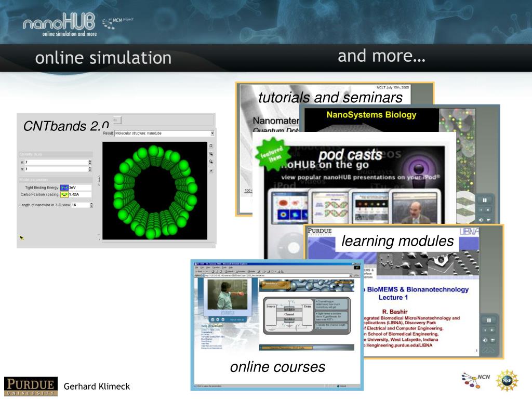This screenshot has width=532, height=399.
Task: Click the NanoSystems Biology slide title
Action: tap(371, 115)
